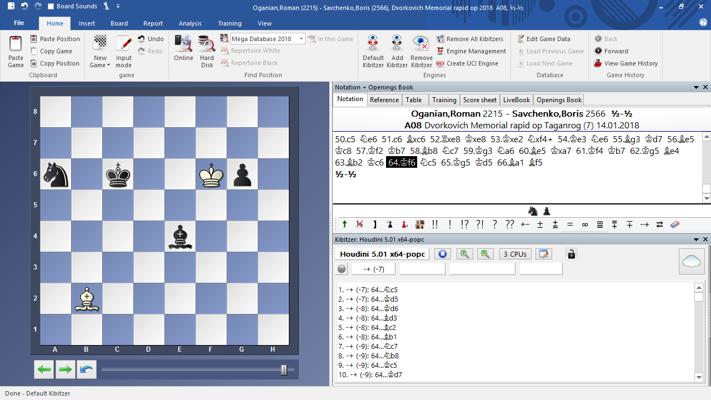The image size is (711, 400).
Task: Toggle Input mode on the ribbon
Action: (x=124, y=49)
